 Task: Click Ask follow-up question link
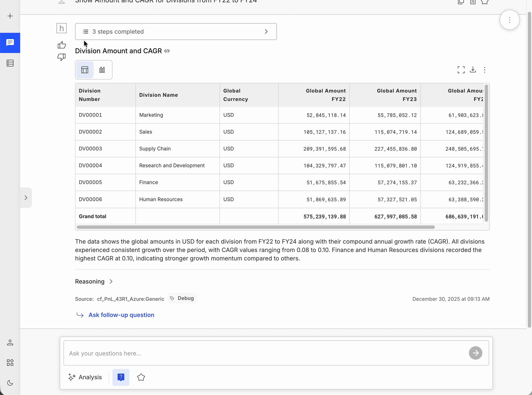point(121,315)
